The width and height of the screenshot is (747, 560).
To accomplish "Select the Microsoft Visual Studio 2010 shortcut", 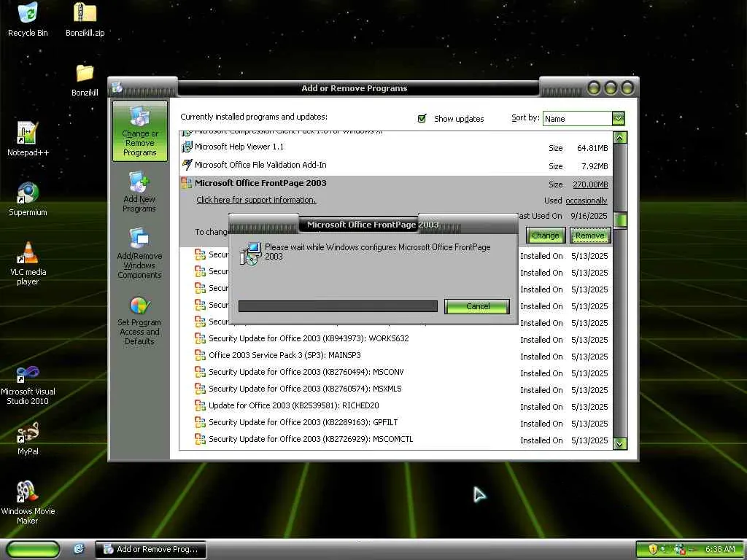I will click(x=28, y=386).
